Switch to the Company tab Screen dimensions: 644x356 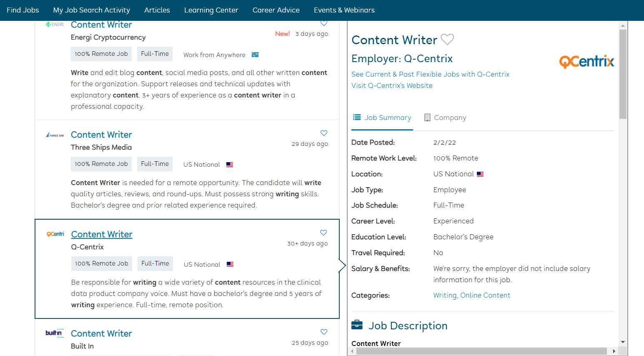coord(445,118)
